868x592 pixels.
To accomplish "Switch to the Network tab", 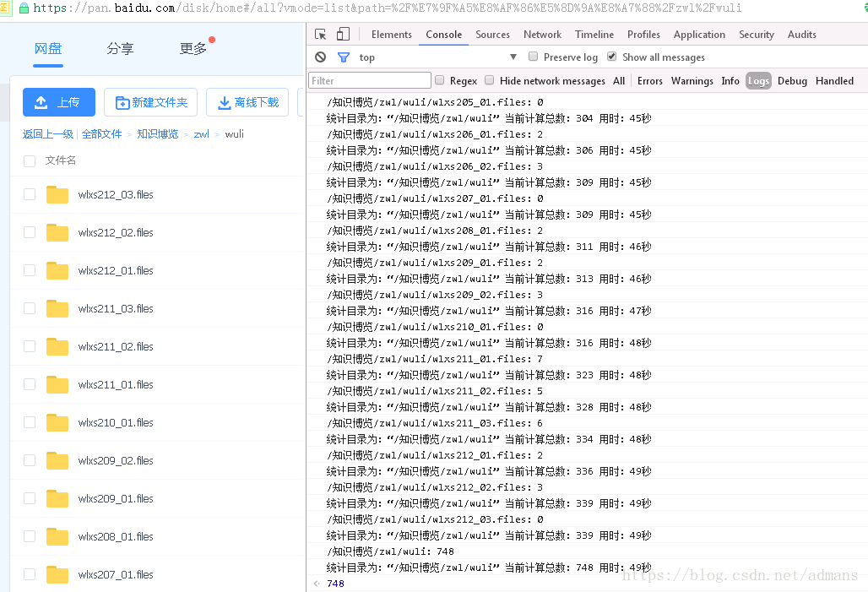I will pos(542,35).
